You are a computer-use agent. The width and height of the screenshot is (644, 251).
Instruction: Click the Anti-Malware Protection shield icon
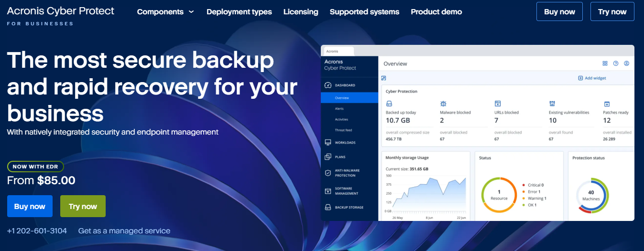click(327, 173)
